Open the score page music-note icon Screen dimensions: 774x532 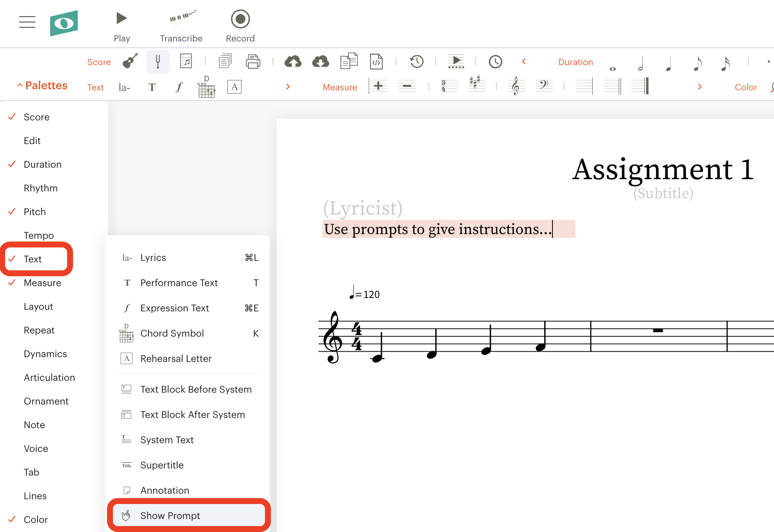pos(186,61)
